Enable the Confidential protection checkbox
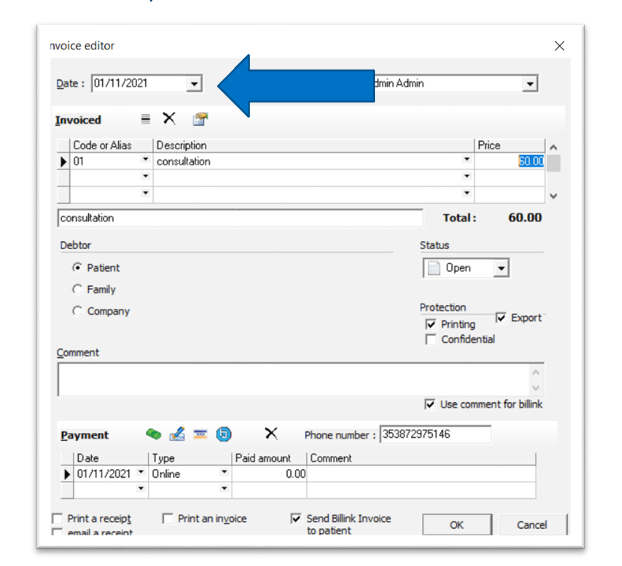Screen dimensions: 622x566 click(x=431, y=340)
